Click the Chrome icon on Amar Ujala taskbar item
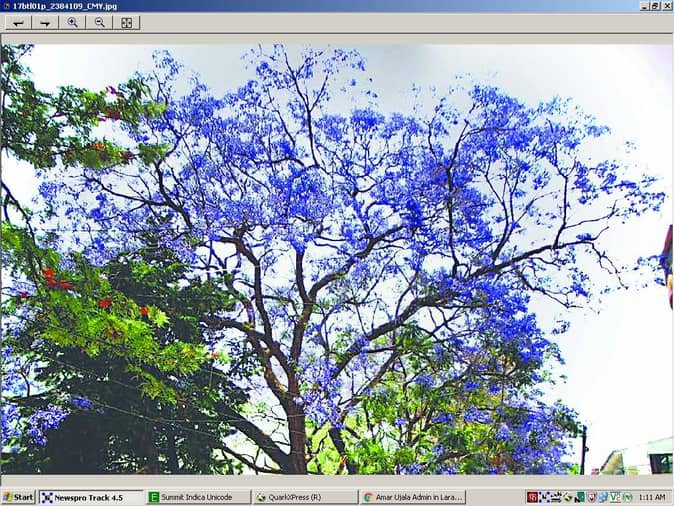The width and height of the screenshot is (674, 506). point(368,497)
